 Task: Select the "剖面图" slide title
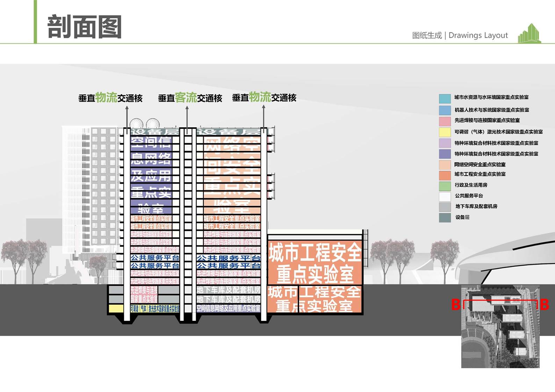click(x=84, y=27)
